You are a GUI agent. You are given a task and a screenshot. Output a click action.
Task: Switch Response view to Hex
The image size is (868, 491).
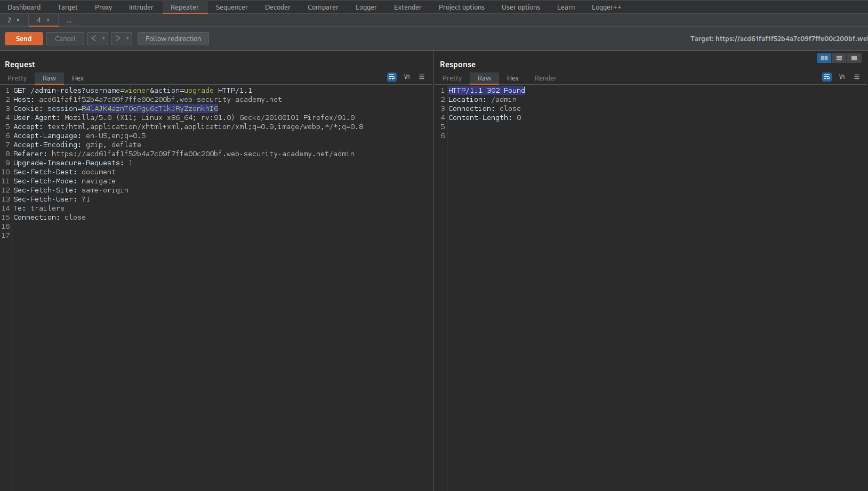[513, 78]
